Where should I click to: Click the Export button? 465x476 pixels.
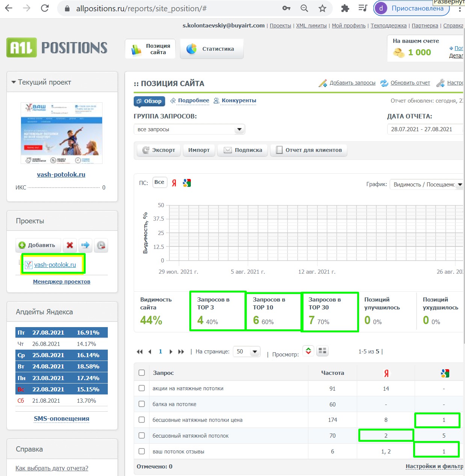point(159,150)
